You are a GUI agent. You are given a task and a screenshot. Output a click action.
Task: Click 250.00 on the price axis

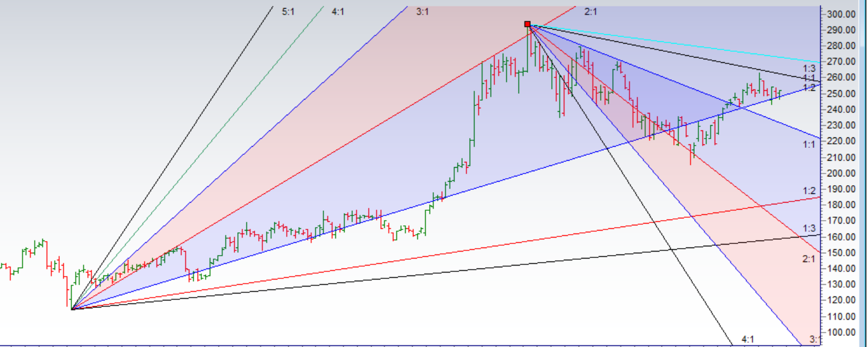tap(841, 94)
